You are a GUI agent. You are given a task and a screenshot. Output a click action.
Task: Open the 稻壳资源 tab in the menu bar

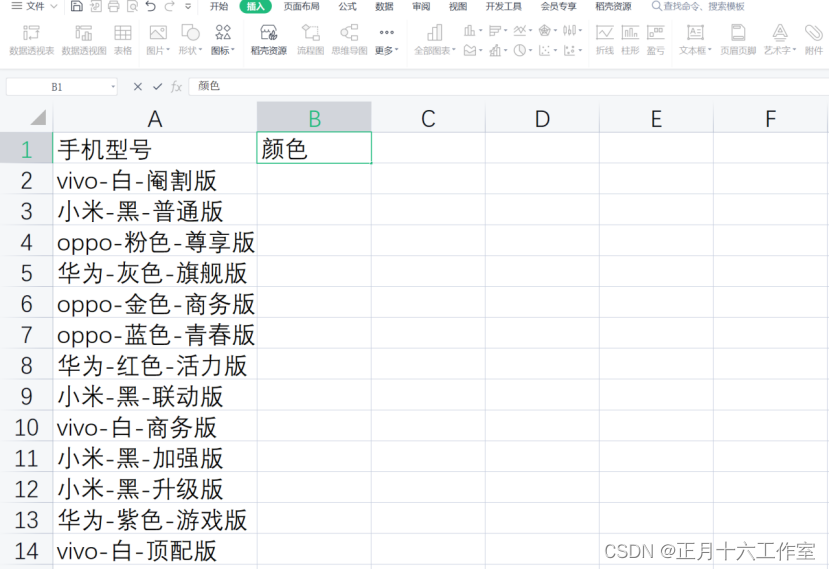tap(614, 6)
